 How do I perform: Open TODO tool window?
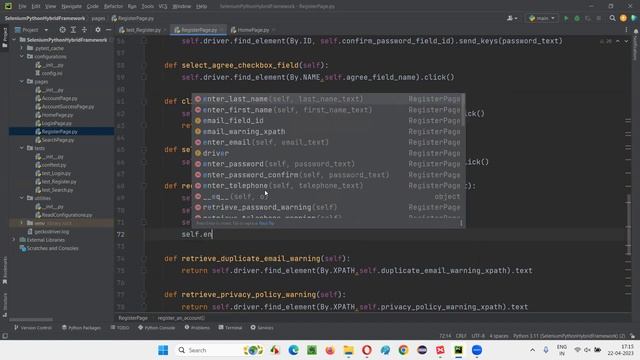pos(120,327)
